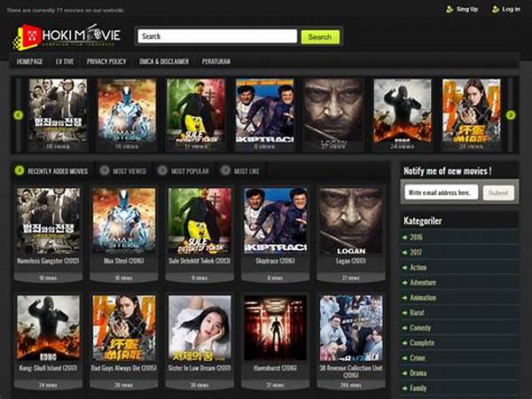Click the green arrow beside Comedy category
This screenshot has width=532, height=399.
pos(405,327)
